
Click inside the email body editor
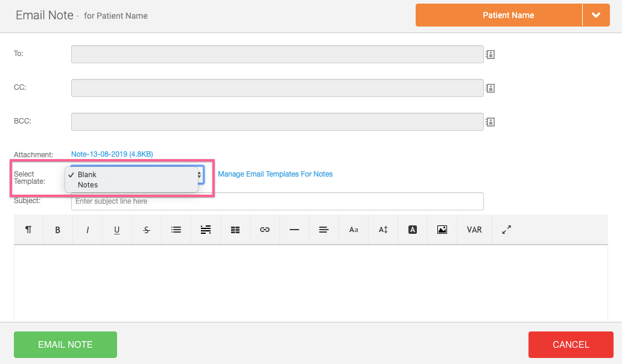tap(311, 283)
